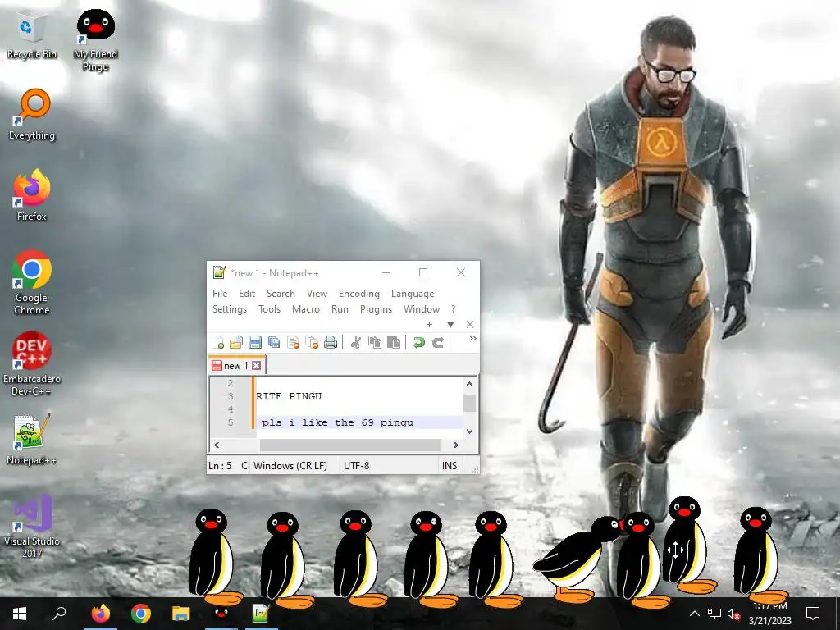Open the Edit menu
Image resolution: width=840 pixels, height=630 pixels.
(x=247, y=294)
